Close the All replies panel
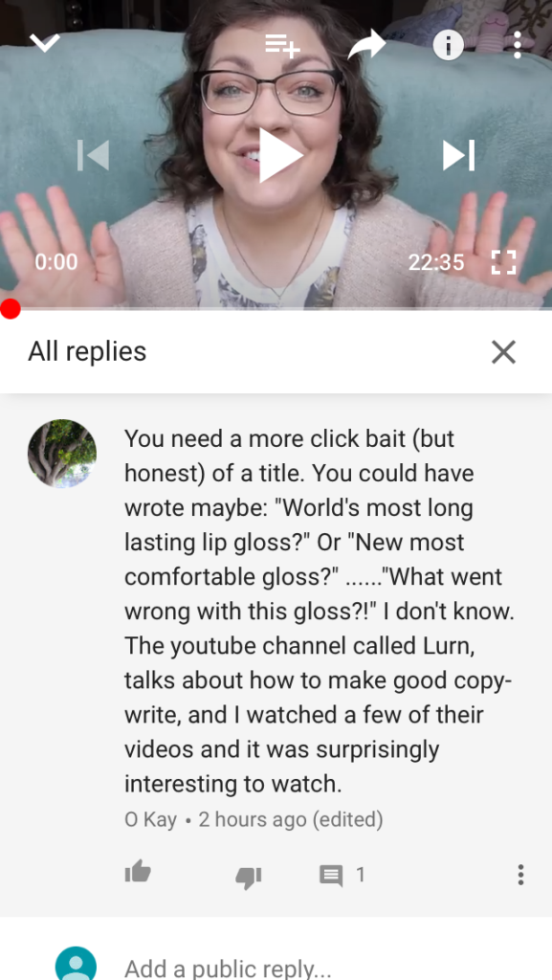Image resolution: width=552 pixels, height=980 pixels. click(x=503, y=352)
